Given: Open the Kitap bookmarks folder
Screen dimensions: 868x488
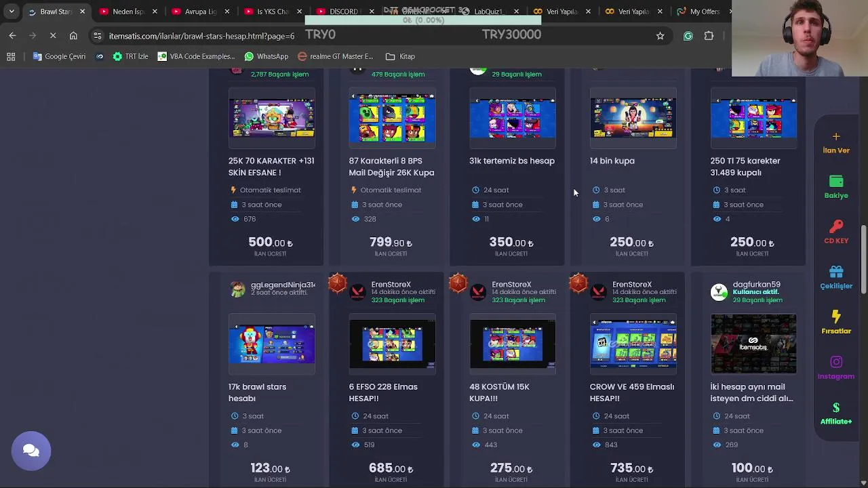Looking at the screenshot, I should tap(400, 56).
